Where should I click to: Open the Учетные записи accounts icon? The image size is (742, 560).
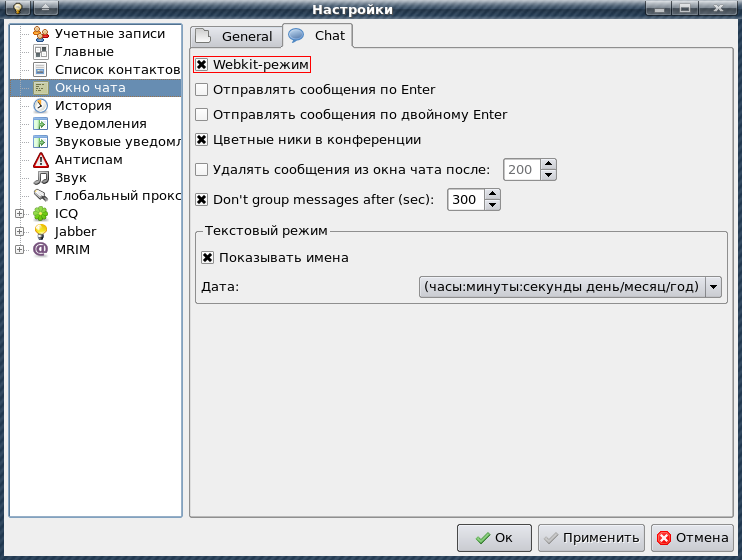[x=41, y=34]
